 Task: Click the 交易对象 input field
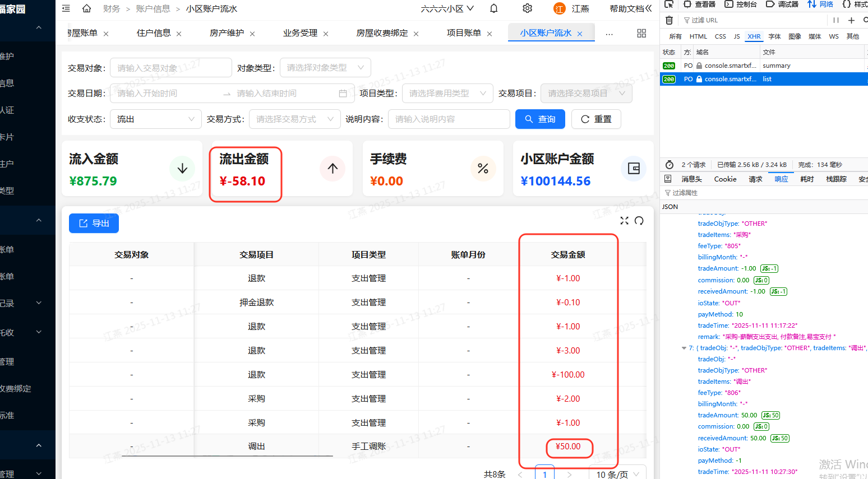point(170,68)
